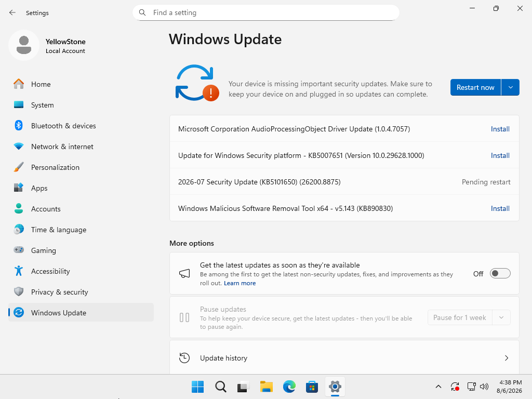Viewport: 532px width, 399px height.
Task: Click the large update status icon with warning
Action: tap(197, 83)
